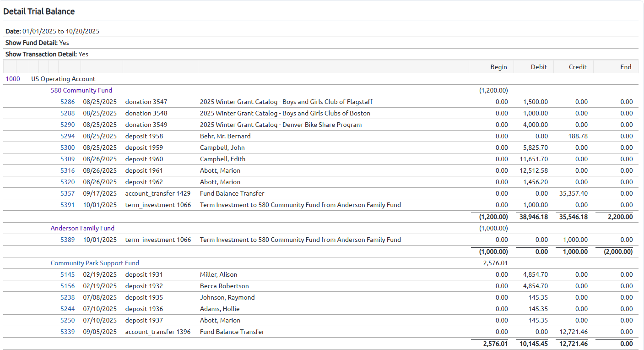Open transaction 5357 link
The width and height of the screenshot is (644, 350).
click(x=67, y=193)
